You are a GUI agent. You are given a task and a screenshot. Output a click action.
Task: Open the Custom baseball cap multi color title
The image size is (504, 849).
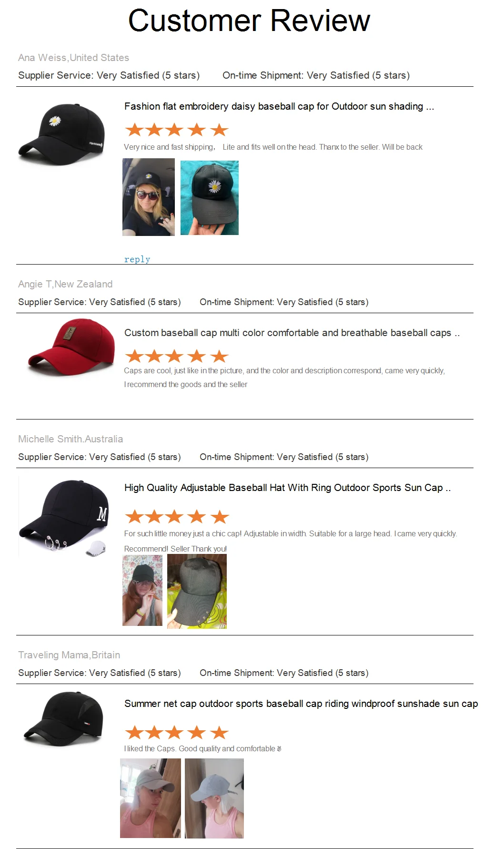[x=292, y=333]
